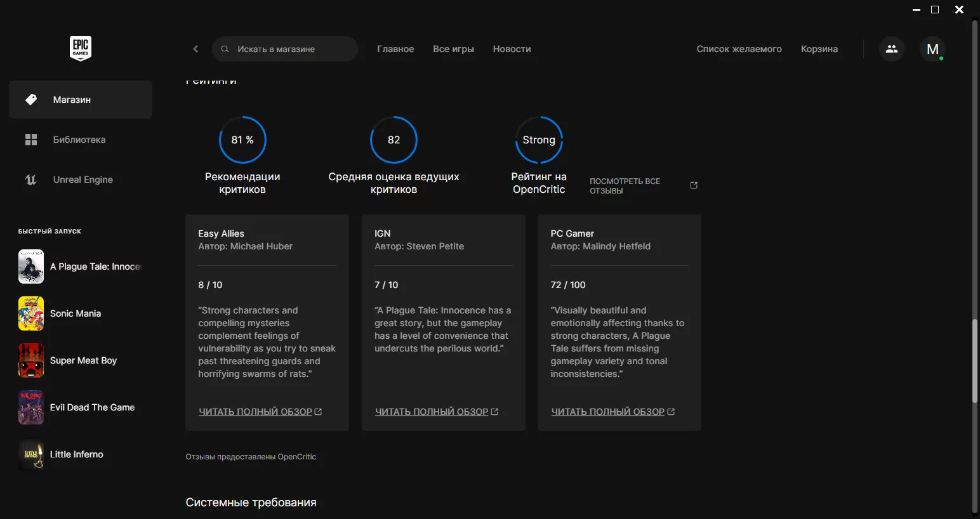This screenshot has height=519, width=980.
Task: Click the Unreal Engine logo icon
Action: 31,180
